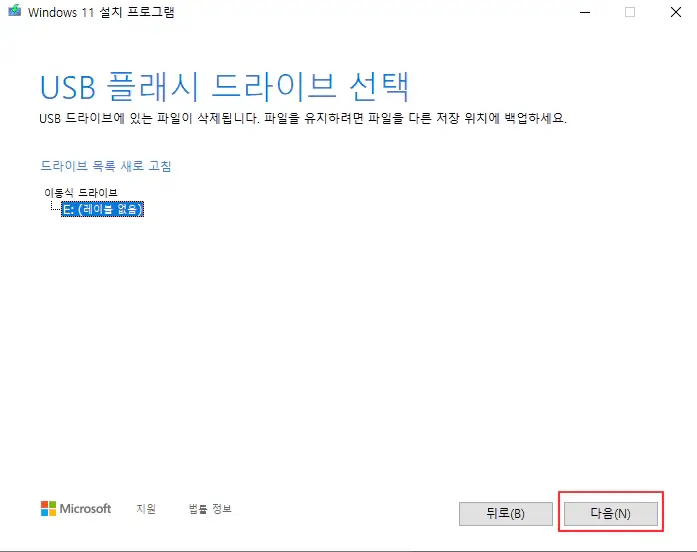
Task: Click the Windows 11 setup title icon
Action: (15, 11)
